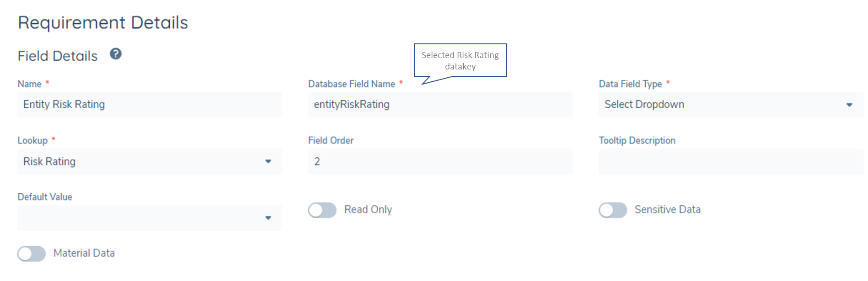Viewport: 868px width, 281px height.
Task: Click the Field Order input showing 2
Action: pos(440,161)
